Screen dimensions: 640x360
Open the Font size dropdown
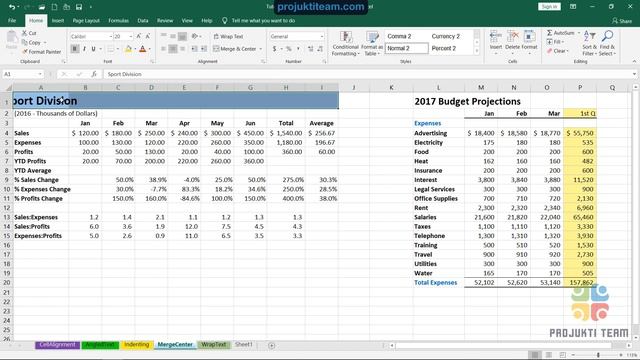pos(131,36)
